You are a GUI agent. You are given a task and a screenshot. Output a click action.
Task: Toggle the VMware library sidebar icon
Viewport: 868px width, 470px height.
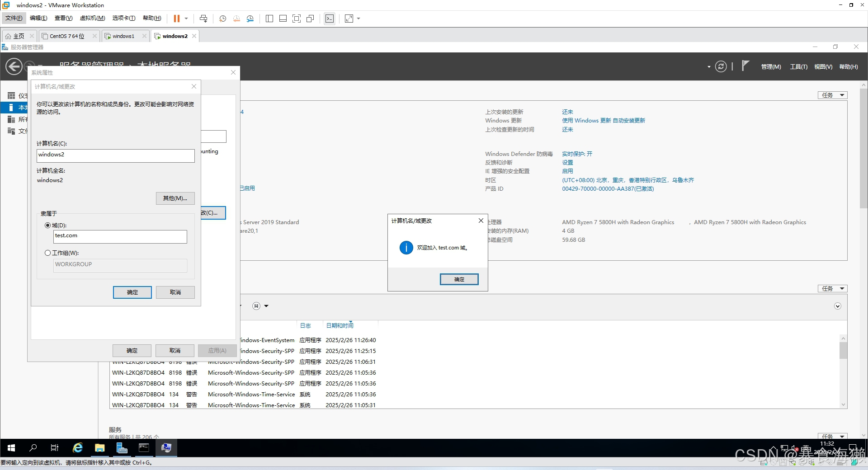269,19
